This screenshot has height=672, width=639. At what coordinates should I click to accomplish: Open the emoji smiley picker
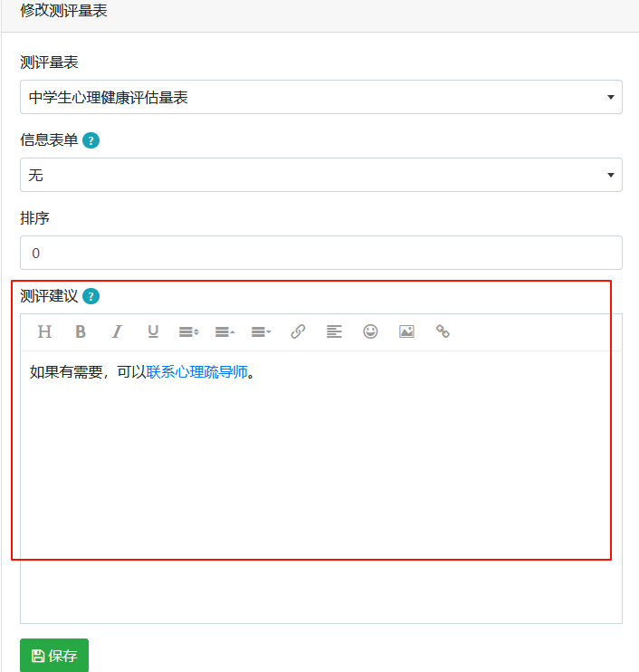pos(370,331)
